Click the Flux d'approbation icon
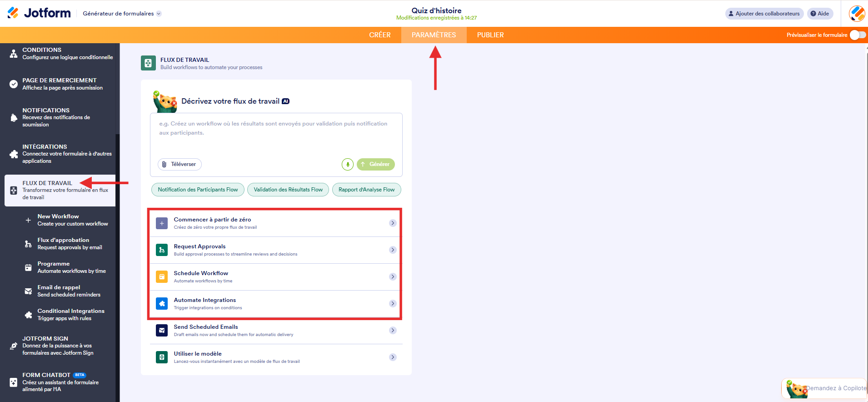Image resolution: width=868 pixels, height=402 pixels. coord(28,244)
